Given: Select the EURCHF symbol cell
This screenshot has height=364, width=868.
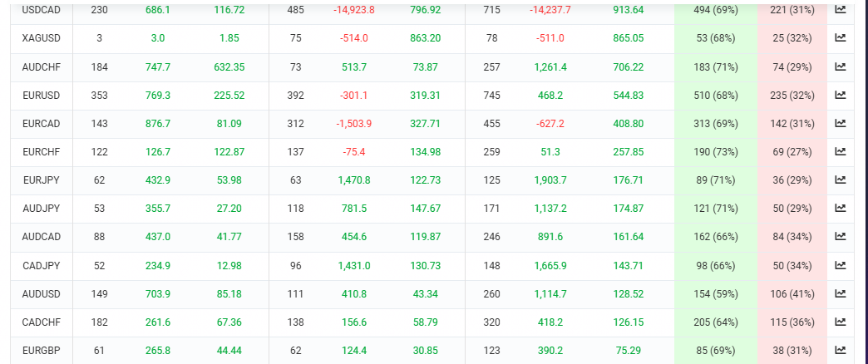Looking at the screenshot, I should pos(42,152).
